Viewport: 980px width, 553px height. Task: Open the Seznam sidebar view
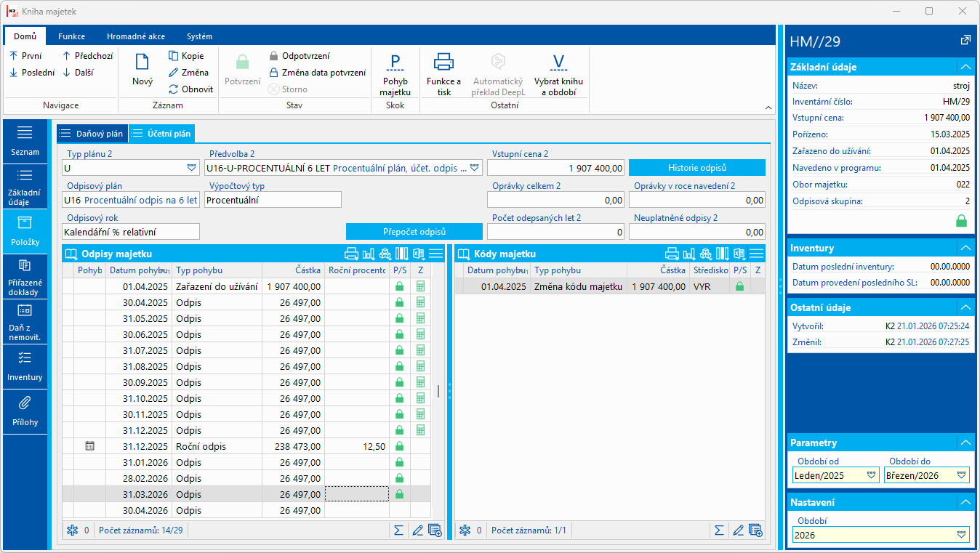[x=25, y=141]
